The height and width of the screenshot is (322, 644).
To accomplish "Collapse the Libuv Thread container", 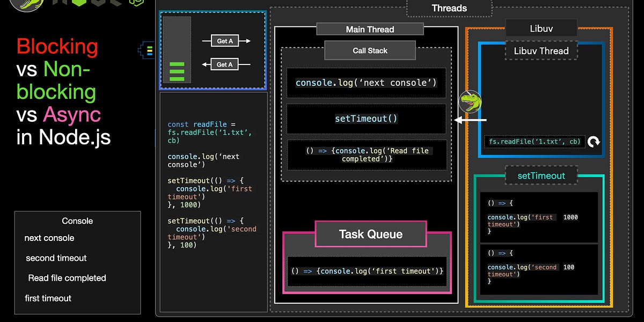I will click(x=541, y=50).
